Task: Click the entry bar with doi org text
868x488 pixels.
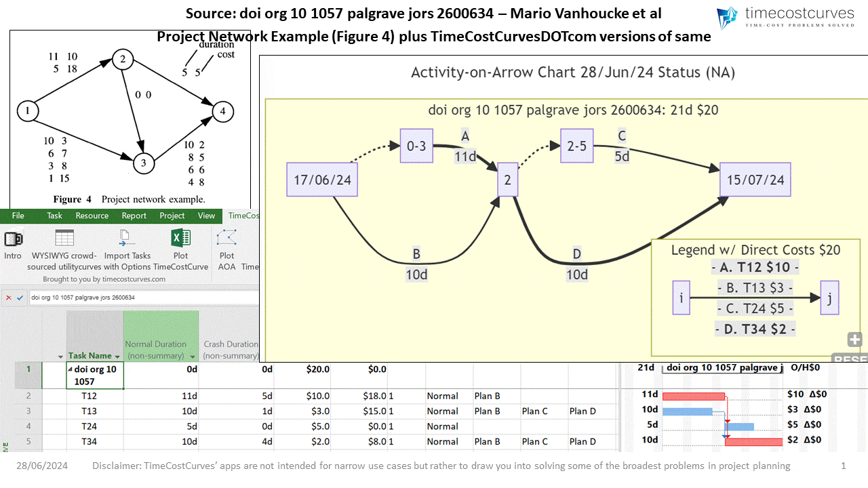Action: tap(143, 298)
